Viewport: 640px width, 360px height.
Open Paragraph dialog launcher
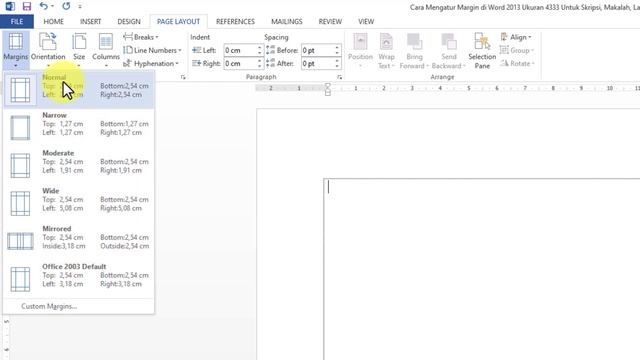[x=339, y=77]
